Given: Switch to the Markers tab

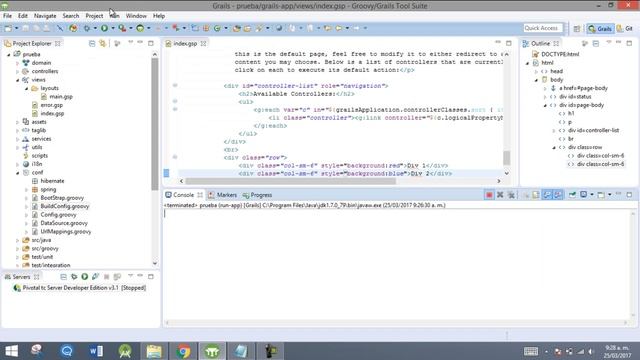Looking at the screenshot, I should pyautogui.click(x=222, y=195).
